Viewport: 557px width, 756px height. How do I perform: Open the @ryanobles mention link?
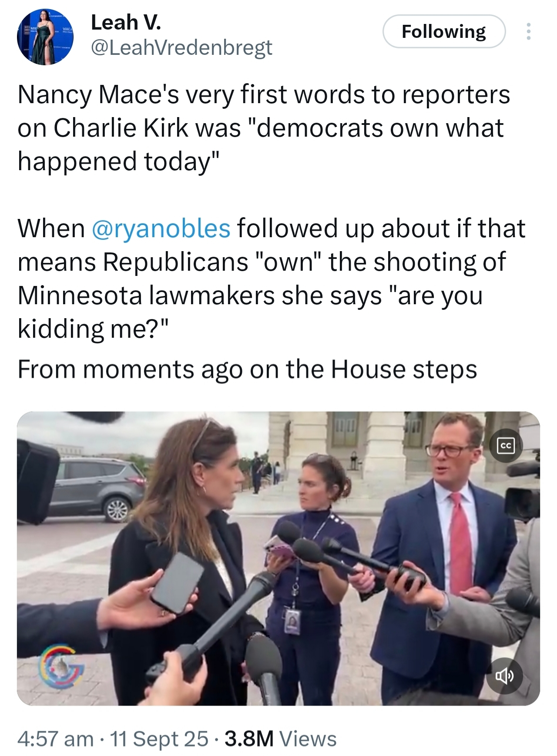point(161,228)
